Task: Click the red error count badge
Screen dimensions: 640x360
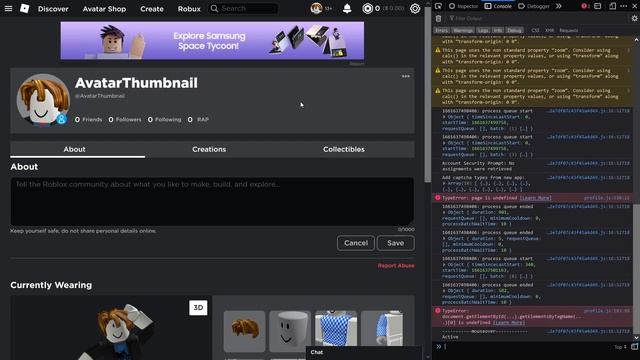Action: coord(585,6)
